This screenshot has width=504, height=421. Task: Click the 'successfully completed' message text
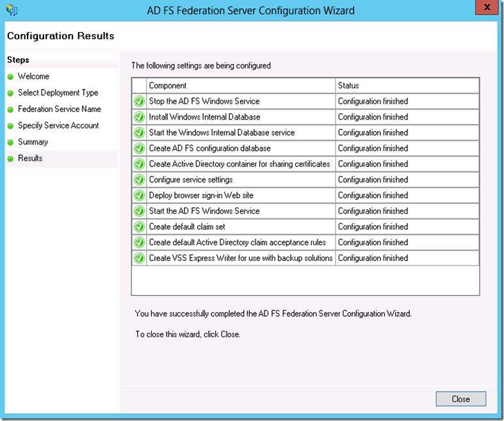point(273,314)
